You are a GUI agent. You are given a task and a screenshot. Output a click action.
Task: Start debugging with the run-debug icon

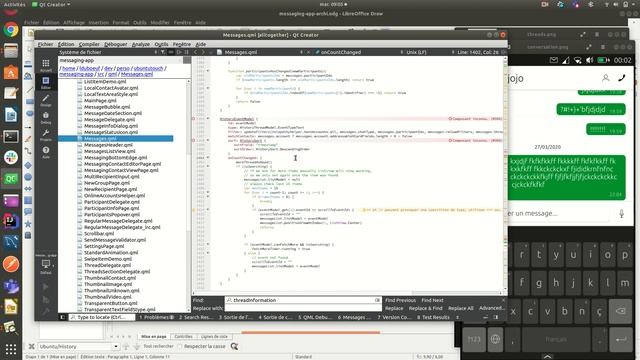pos(46,300)
